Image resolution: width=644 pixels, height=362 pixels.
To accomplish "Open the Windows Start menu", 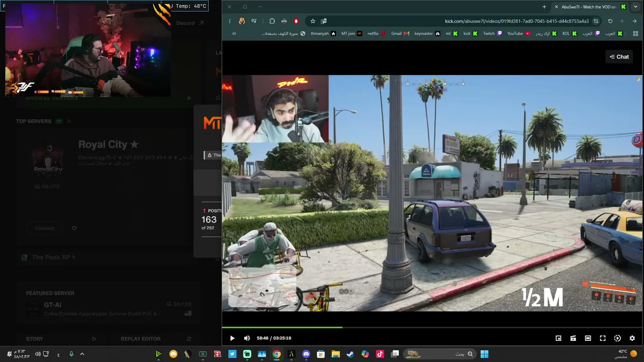I will point(484,354).
